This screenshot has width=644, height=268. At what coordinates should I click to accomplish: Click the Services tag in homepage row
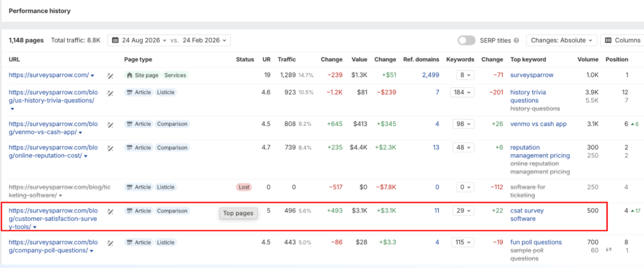point(175,75)
